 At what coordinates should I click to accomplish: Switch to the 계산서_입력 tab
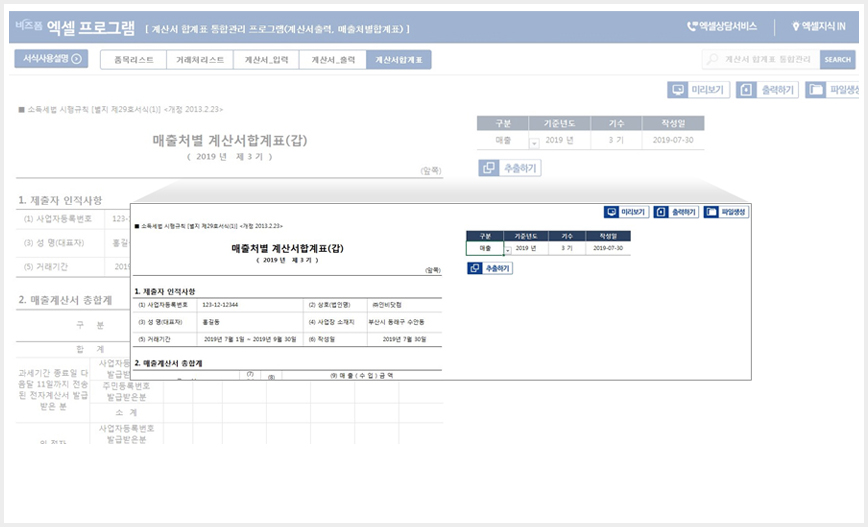(x=266, y=60)
